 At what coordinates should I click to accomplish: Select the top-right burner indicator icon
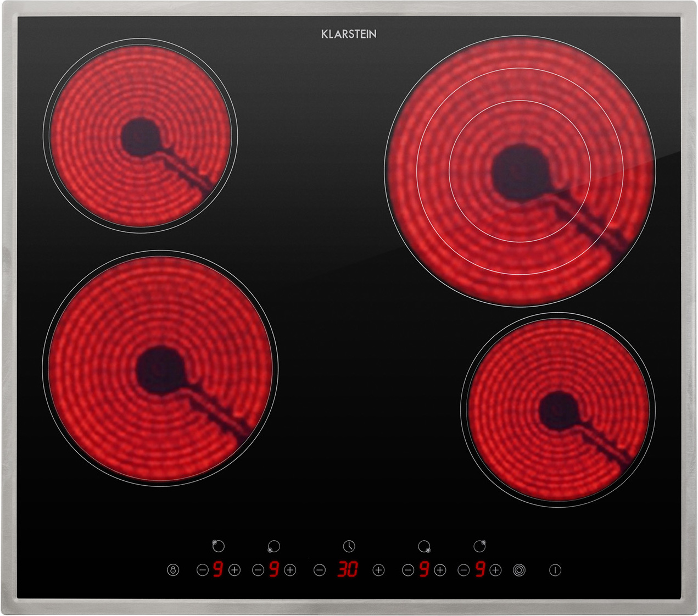pos(479,546)
